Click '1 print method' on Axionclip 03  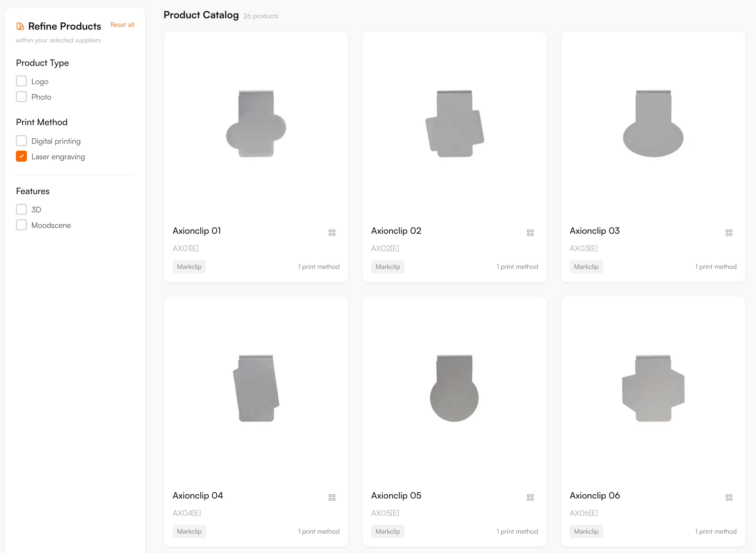[716, 267]
